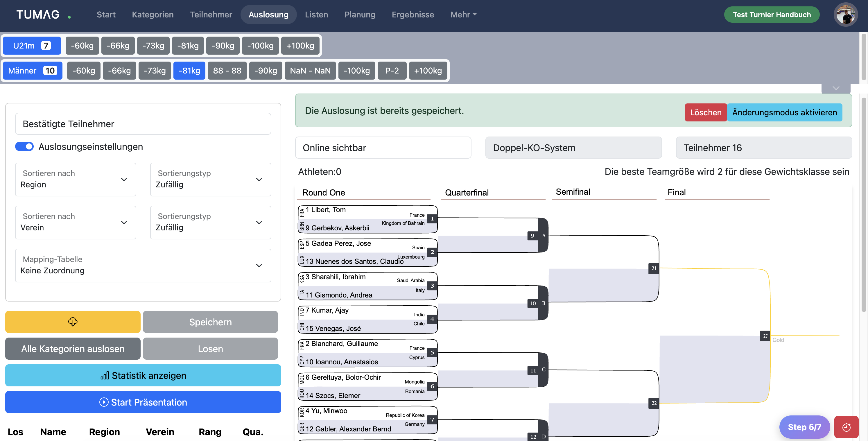Viewport: 868px width, 441px height.
Task: Open first Sortieren nach Region dropdown
Action: [76, 179]
